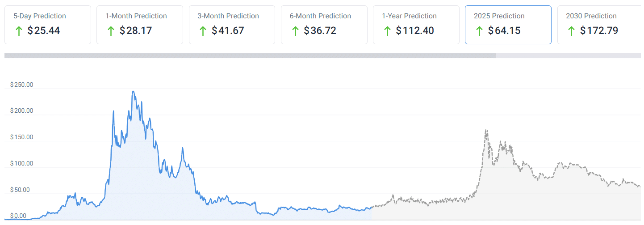Click green arrow in 5-Day Prediction card

[19, 31]
